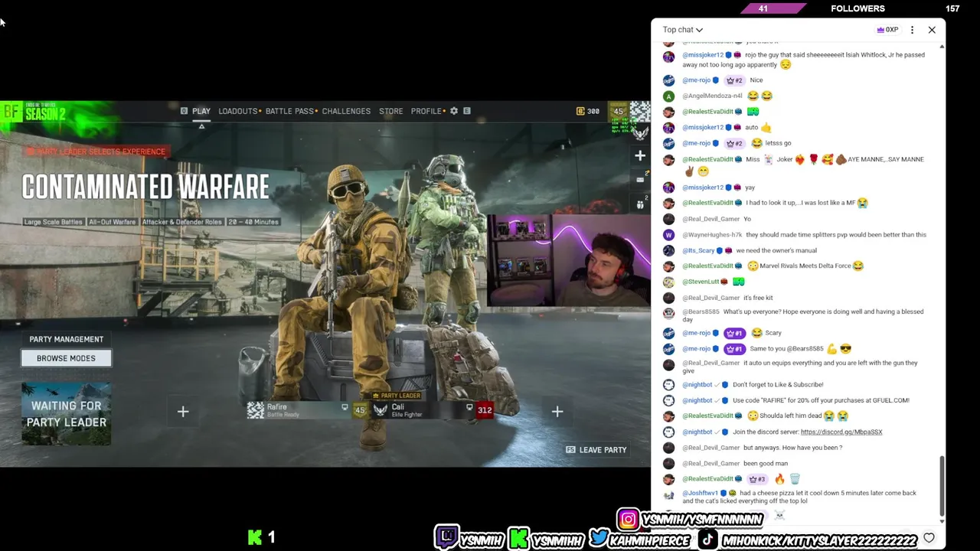Open the PROFILE tab
Image resolution: width=980 pixels, height=551 pixels.
426,111
